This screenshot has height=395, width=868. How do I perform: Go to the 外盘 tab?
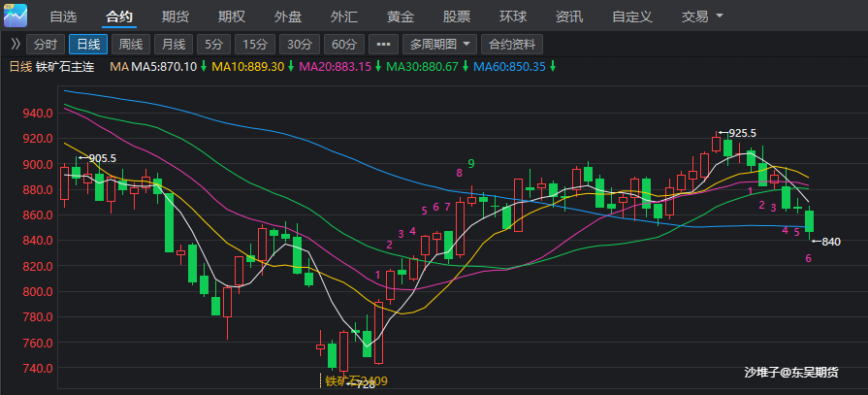[x=288, y=16]
